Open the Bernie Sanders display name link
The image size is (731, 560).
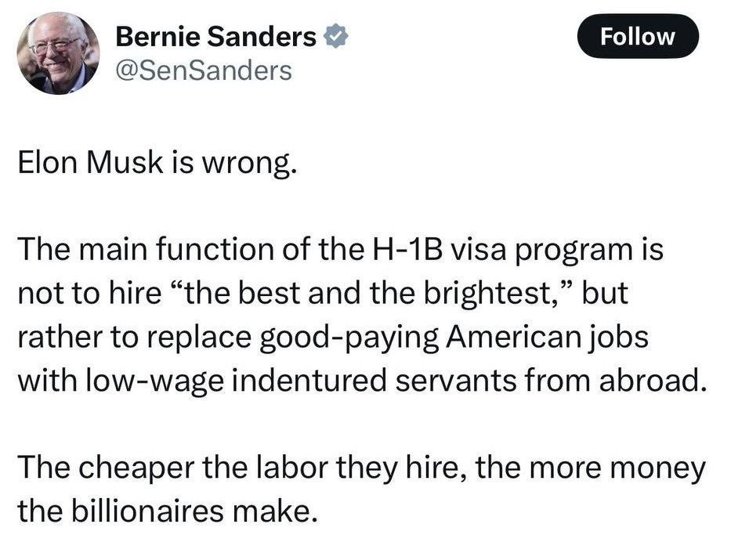[x=216, y=37]
